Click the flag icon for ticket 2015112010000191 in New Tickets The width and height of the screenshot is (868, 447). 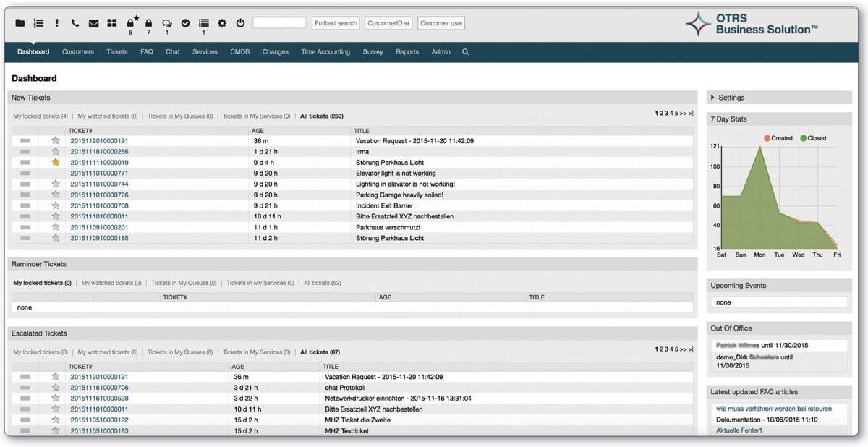pyautogui.click(x=25, y=141)
